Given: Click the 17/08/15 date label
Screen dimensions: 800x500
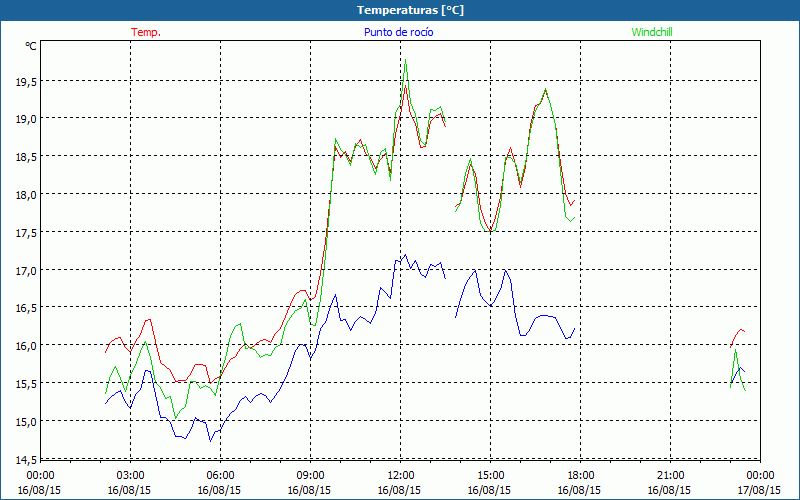Looking at the screenshot, I should pos(759,490).
